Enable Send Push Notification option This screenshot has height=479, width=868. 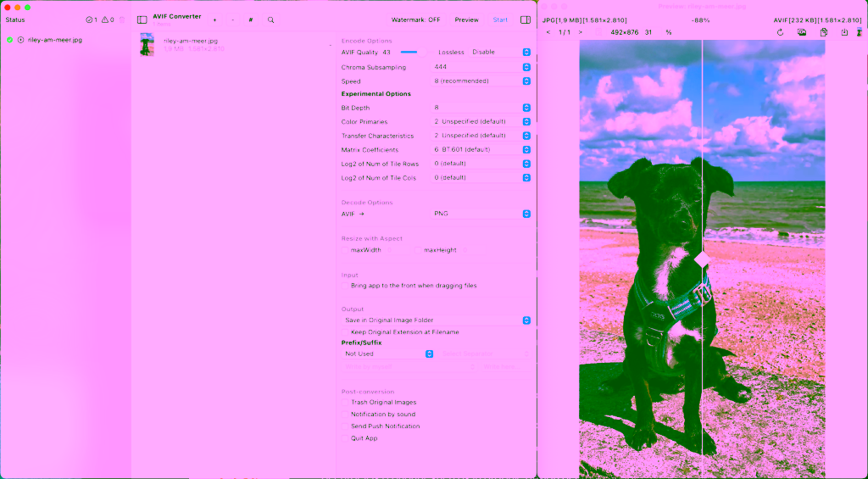point(345,426)
